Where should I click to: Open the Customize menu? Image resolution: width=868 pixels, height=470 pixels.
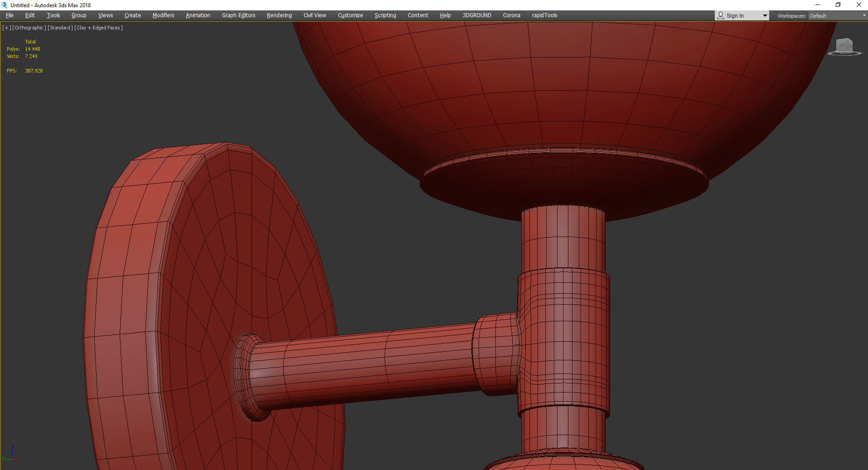(x=350, y=15)
